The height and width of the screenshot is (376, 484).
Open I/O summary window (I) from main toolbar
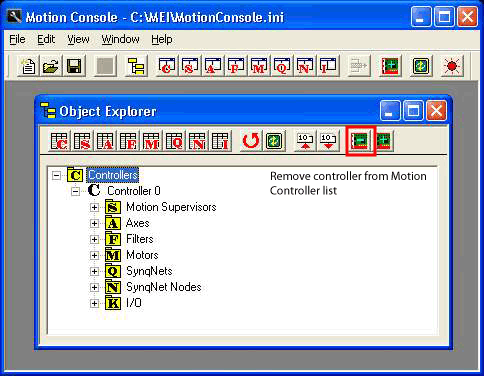tap(328, 66)
